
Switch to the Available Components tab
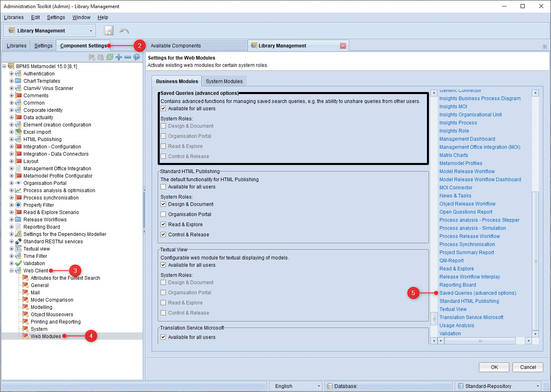[197, 46]
